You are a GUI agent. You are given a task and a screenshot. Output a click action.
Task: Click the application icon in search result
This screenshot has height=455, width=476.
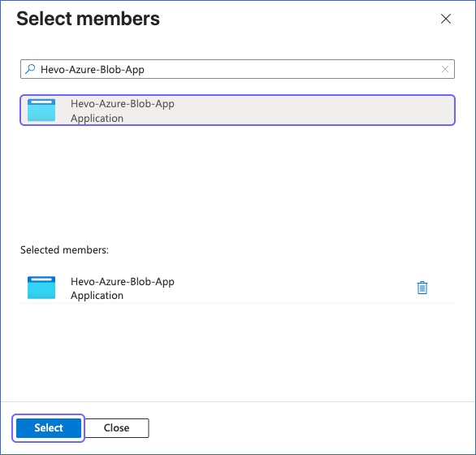41,110
